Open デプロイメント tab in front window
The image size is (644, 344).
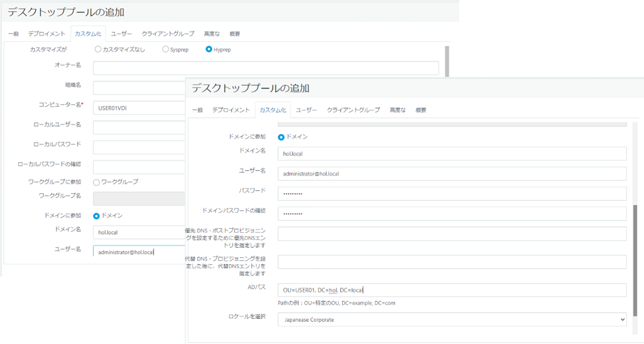(231, 110)
